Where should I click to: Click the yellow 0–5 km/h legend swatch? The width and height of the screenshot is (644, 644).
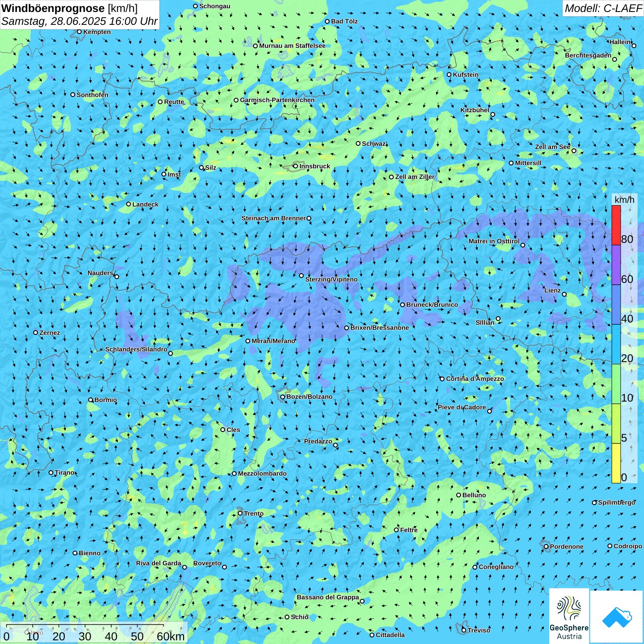click(x=616, y=463)
